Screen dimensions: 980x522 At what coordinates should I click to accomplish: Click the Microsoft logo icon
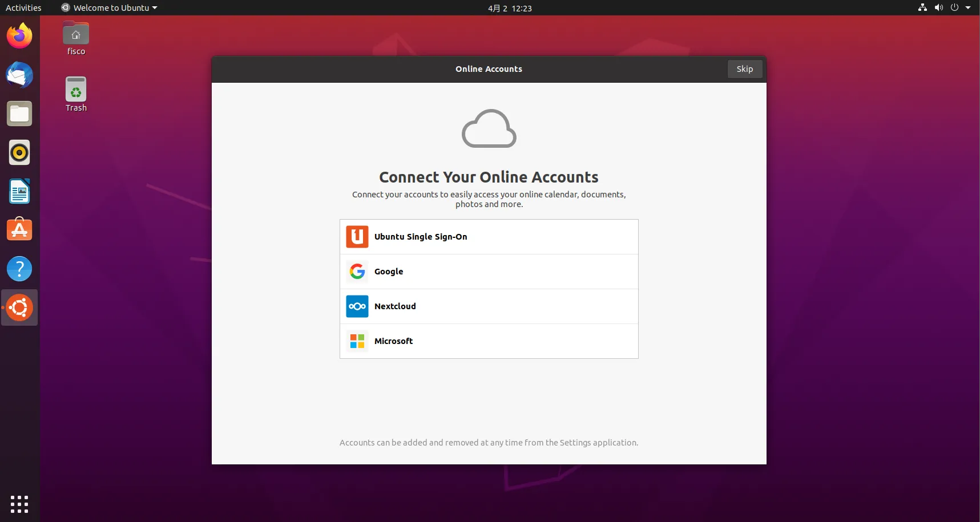click(357, 341)
